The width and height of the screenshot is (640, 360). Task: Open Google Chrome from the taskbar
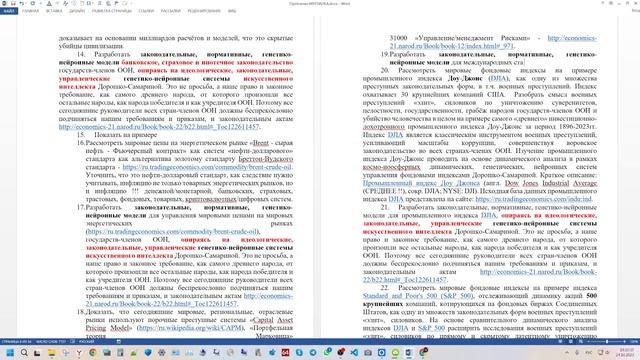93,353
